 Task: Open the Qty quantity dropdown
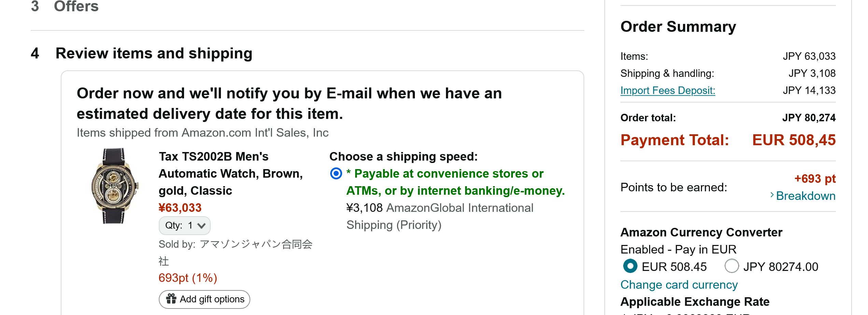coord(184,225)
